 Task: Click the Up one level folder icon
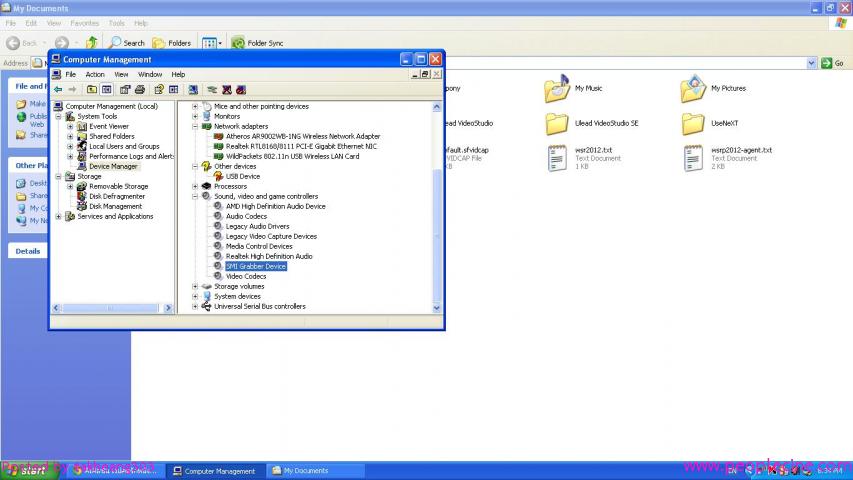(x=92, y=90)
